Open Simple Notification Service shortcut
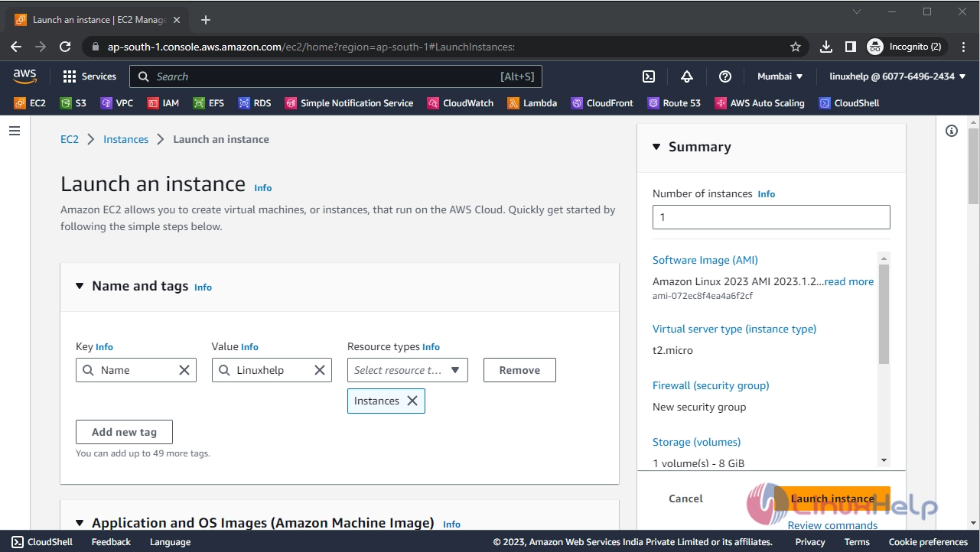 point(349,103)
